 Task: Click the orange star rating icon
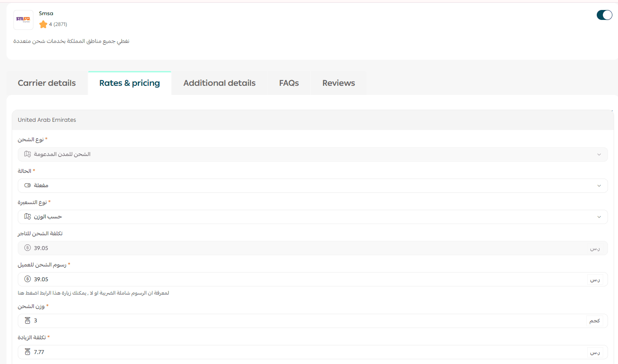tap(43, 24)
